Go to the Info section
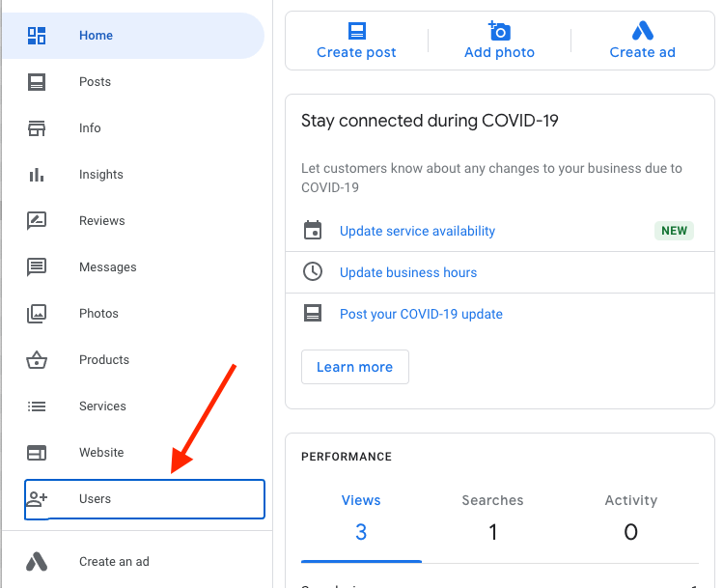723x588 pixels. [x=133, y=128]
